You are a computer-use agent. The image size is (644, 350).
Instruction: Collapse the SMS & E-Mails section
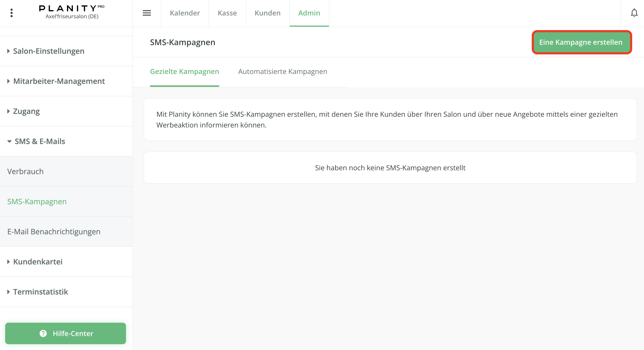click(x=39, y=141)
